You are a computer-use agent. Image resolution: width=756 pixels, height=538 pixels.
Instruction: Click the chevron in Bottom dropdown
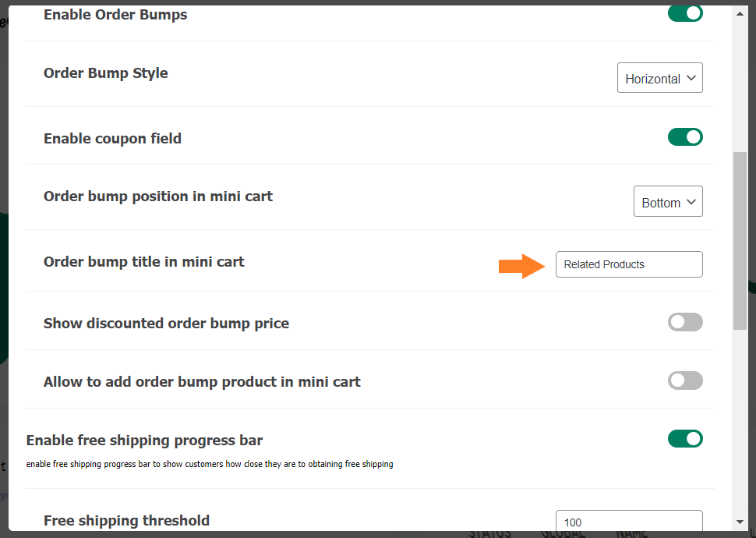tap(691, 202)
